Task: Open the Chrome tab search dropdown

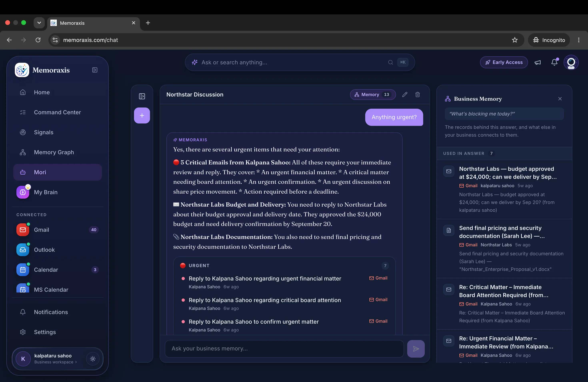Action: (39, 23)
